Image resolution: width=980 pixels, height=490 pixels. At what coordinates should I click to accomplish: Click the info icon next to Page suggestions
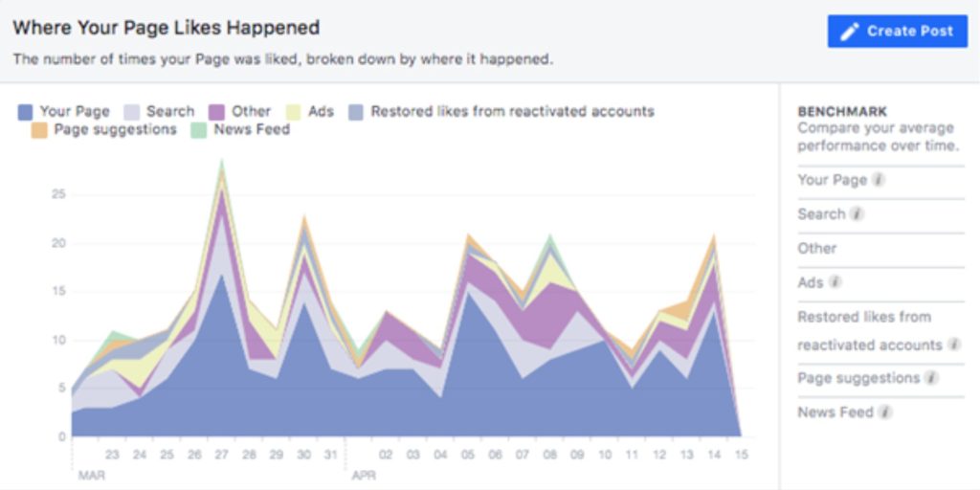click(931, 378)
